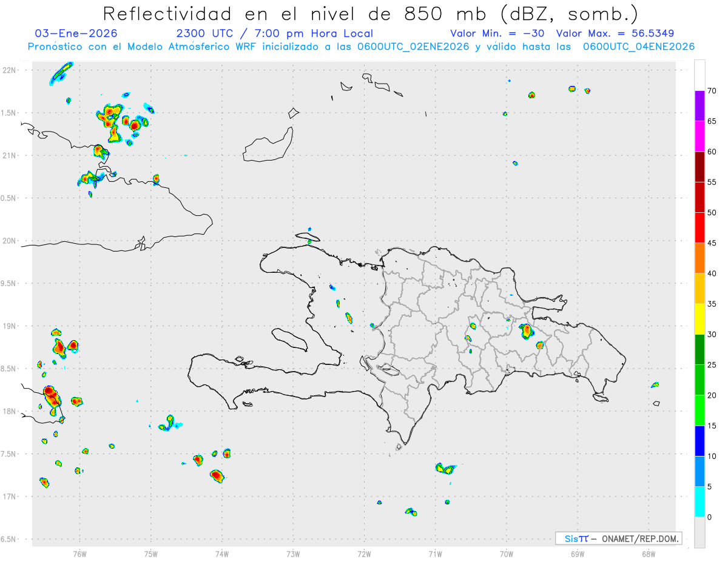The image size is (728, 562).
Task: Click the colorbar tick label "30"
Action: pyautogui.click(x=712, y=335)
